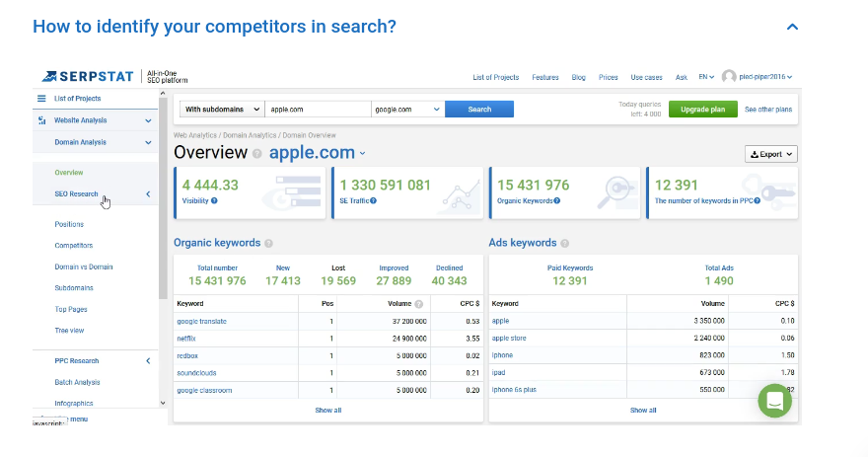Click the Visibility help icon

click(x=214, y=201)
